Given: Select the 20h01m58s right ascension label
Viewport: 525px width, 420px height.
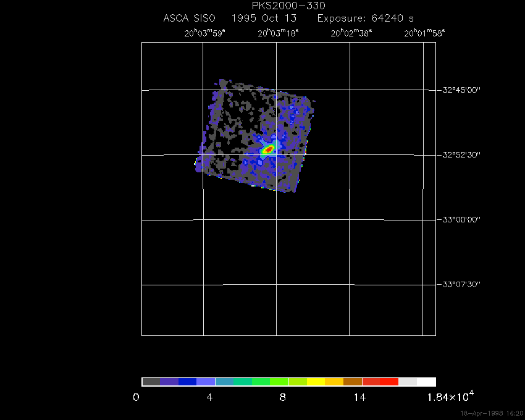Looking at the screenshot, I should click(424, 33).
